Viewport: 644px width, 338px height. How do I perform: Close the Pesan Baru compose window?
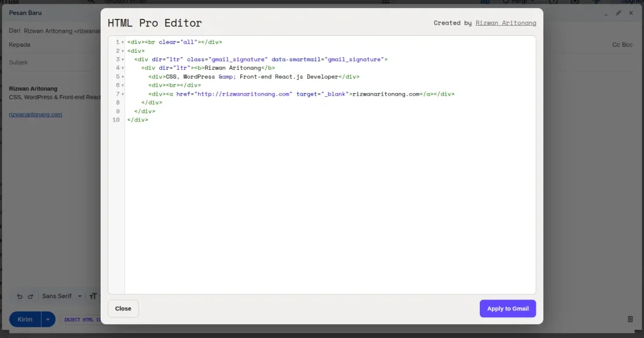pyautogui.click(x=631, y=13)
